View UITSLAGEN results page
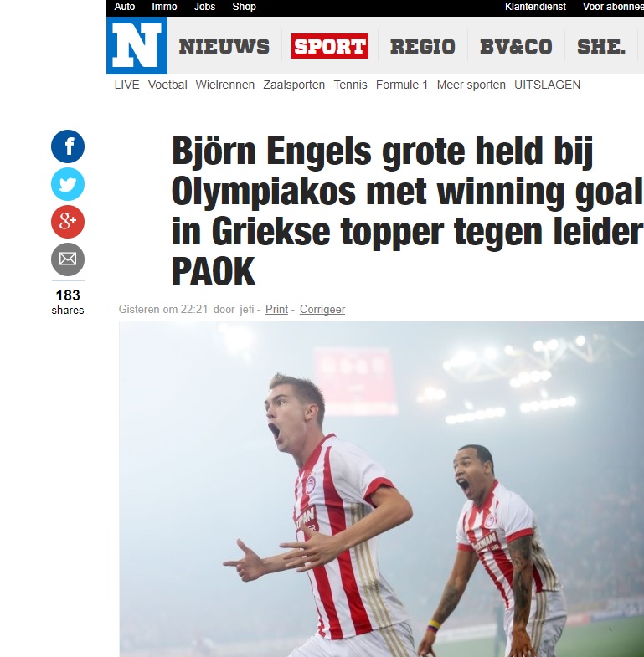The height and width of the screenshot is (657, 644). click(x=547, y=85)
